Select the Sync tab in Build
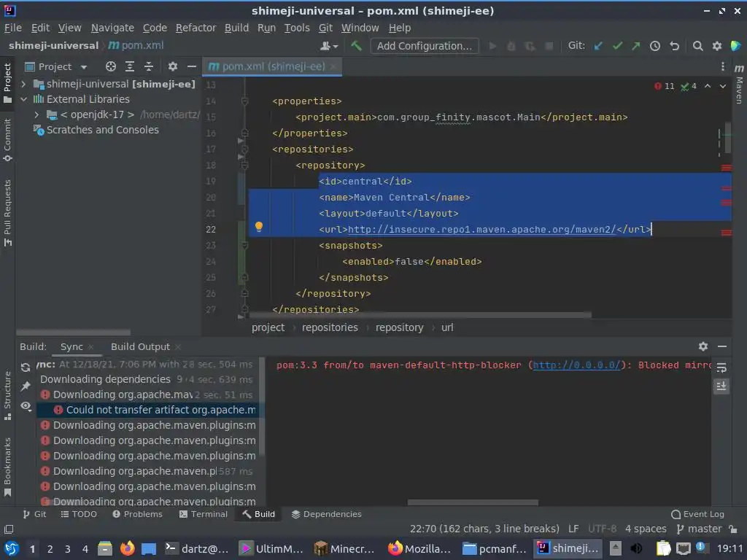The image size is (747, 560). pos(71,346)
